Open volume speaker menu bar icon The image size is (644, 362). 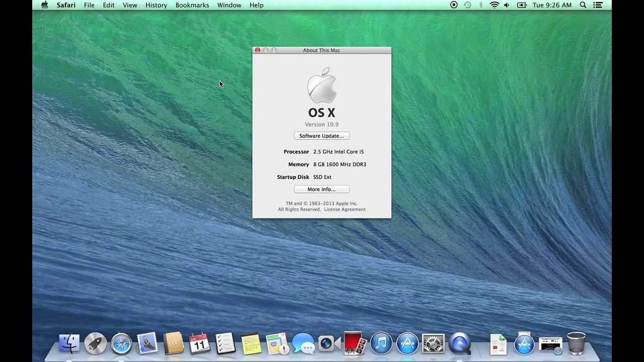[507, 5]
